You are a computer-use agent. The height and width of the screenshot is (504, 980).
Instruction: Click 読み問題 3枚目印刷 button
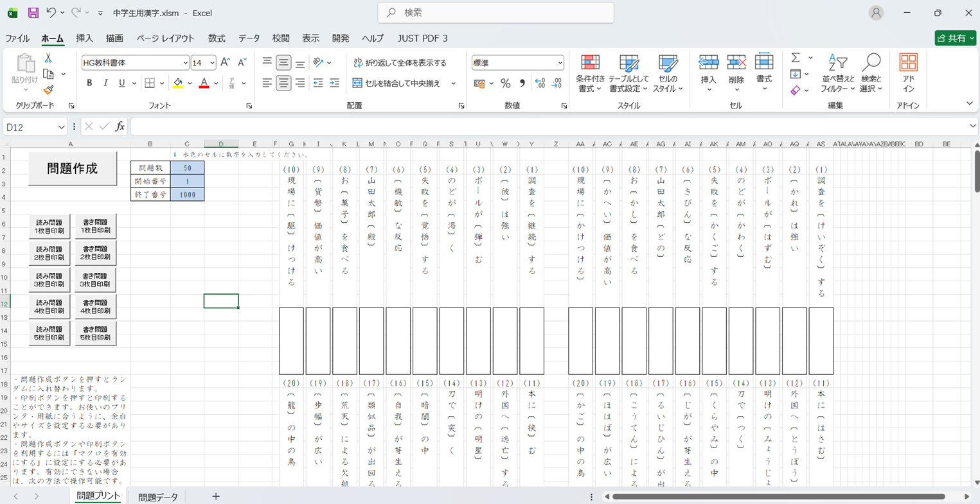[x=49, y=280]
